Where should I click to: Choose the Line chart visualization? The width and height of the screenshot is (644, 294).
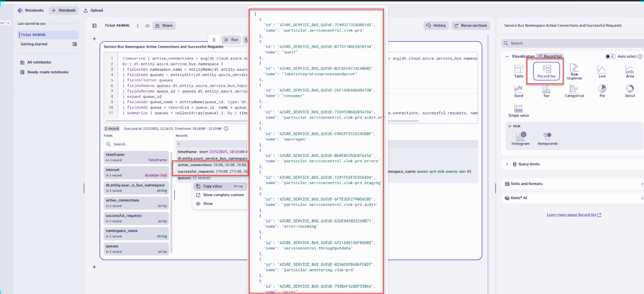pos(601,71)
